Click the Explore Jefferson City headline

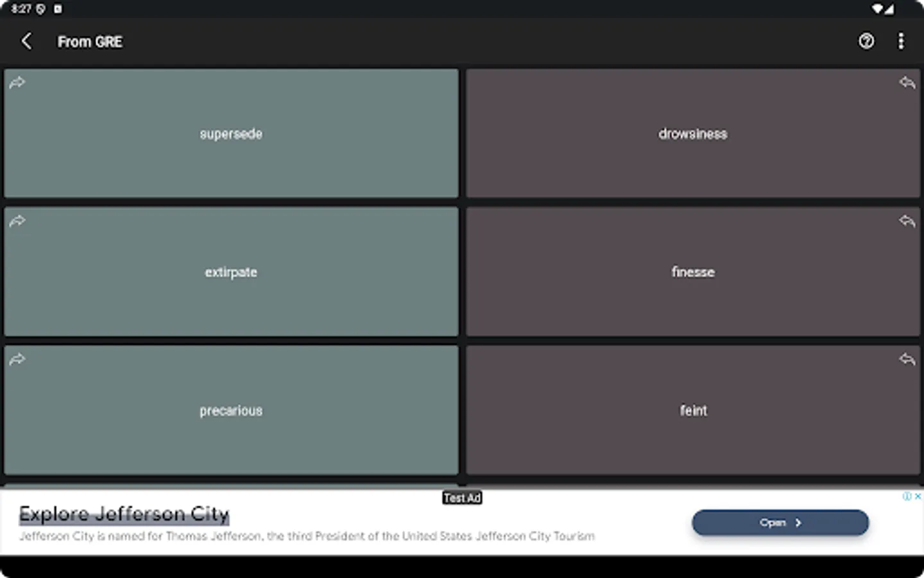coord(124,513)
